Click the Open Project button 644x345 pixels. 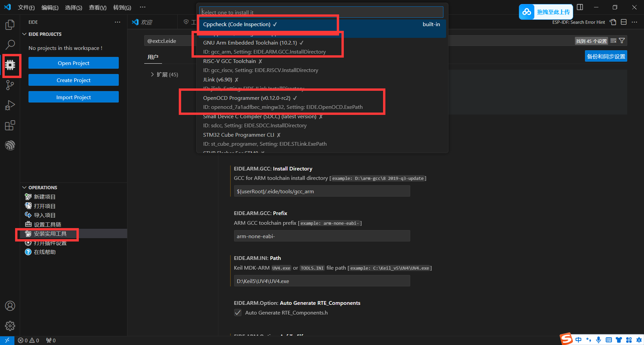(x=73, y=63)
